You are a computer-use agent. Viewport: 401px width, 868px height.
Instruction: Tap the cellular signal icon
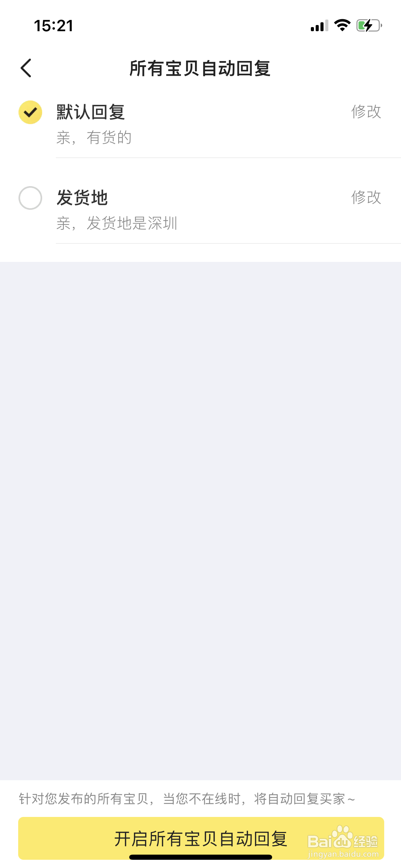click(x=319, y=26)
